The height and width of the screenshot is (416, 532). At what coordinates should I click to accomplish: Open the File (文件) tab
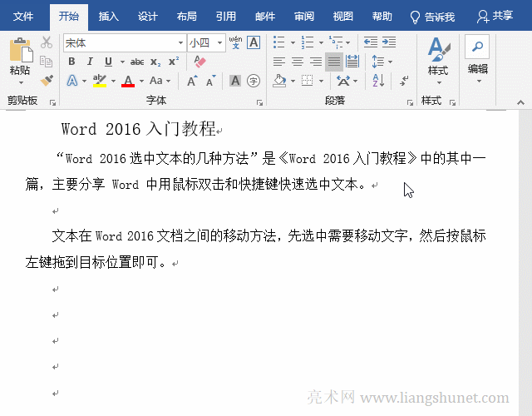23,17
